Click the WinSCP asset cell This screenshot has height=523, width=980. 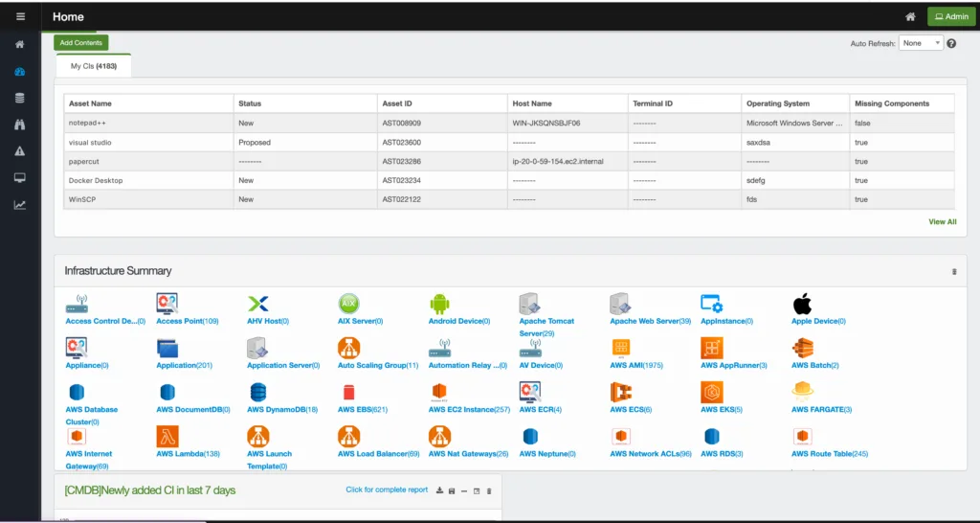[148, 199]
